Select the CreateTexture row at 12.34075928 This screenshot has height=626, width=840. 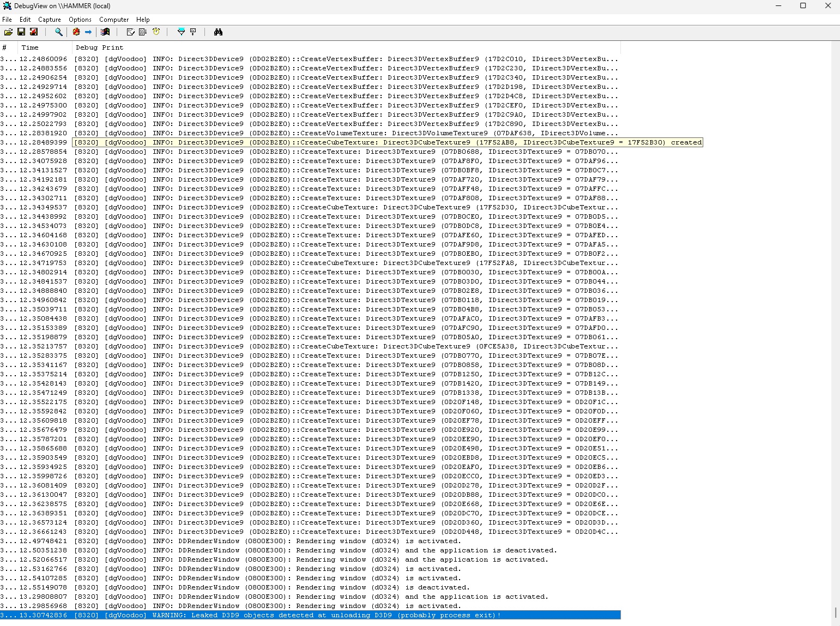click(310, 161)
